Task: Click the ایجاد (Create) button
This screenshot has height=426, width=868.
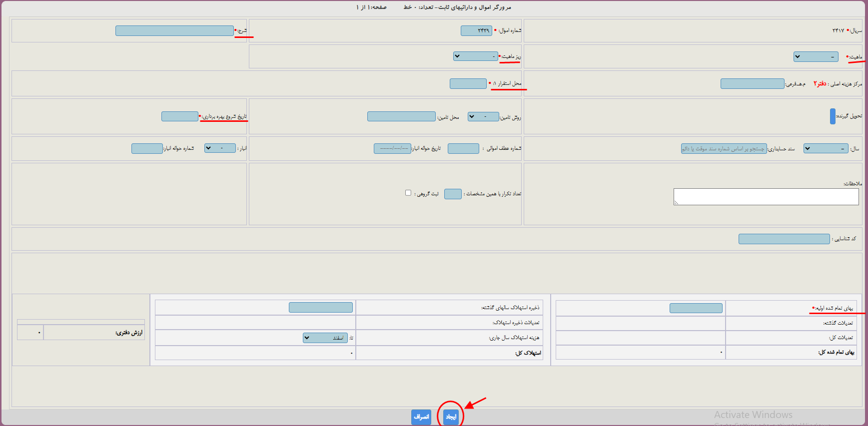Action: click(451, 417)
